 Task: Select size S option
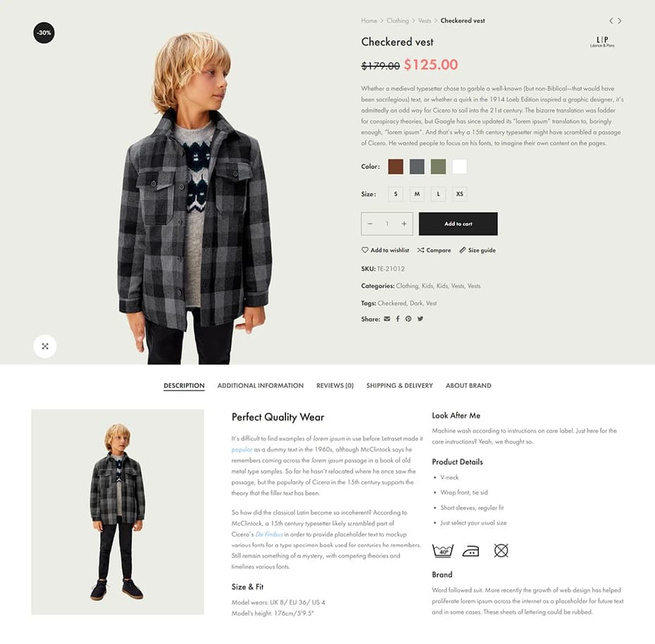click(396, 194)
